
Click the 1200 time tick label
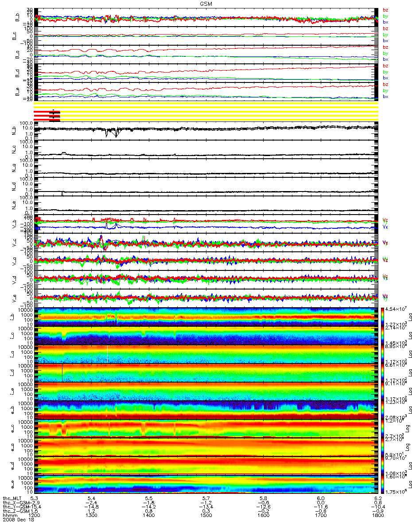(34, 516)
